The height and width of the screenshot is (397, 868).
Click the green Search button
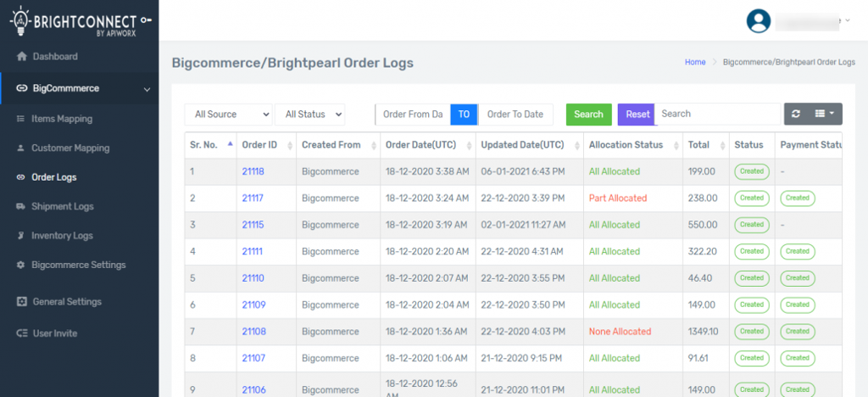pos(588,114)
